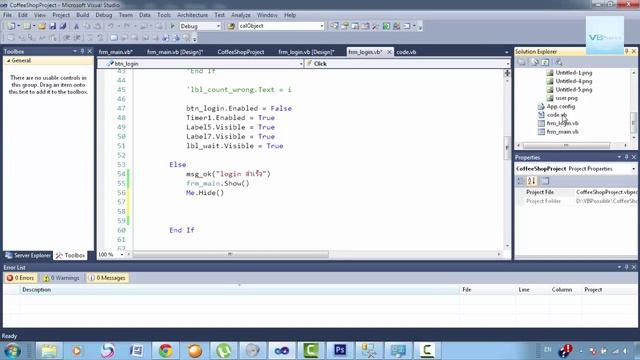Select user.png in Solution Explorer

567,98
